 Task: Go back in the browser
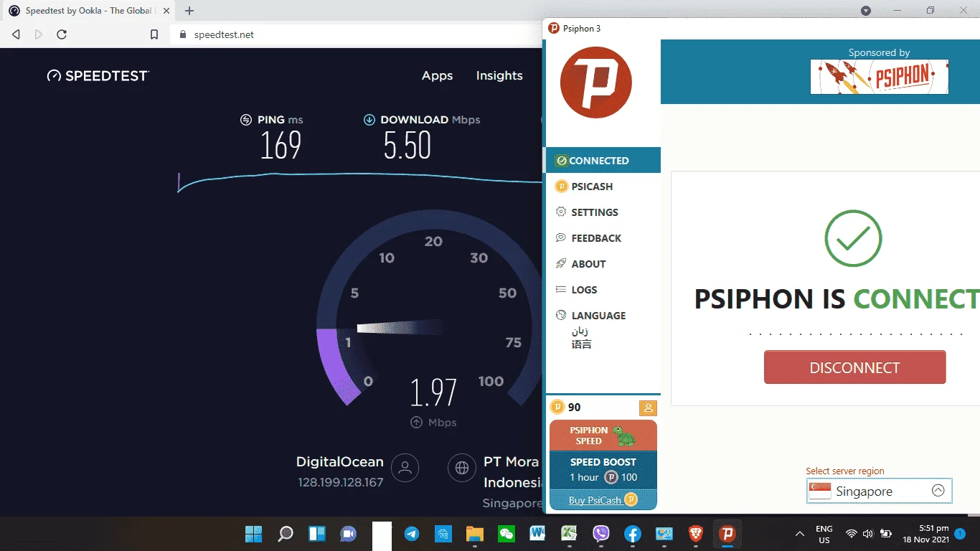16,34
